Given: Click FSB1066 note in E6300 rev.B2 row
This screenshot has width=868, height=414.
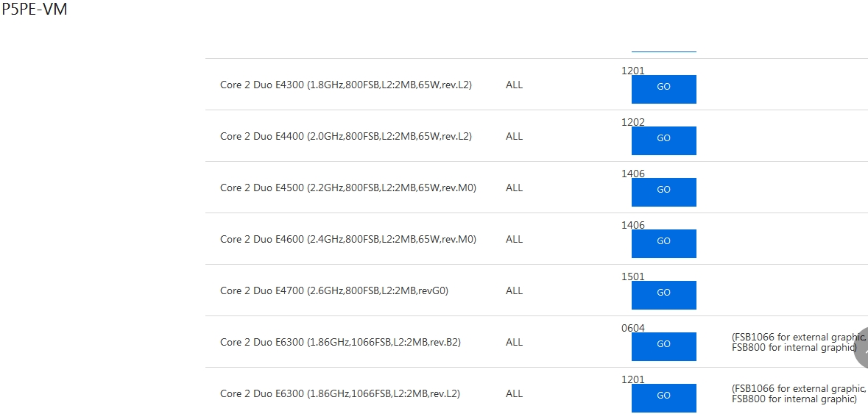Looking at the screenshot, I should click(x=800, y=342).
